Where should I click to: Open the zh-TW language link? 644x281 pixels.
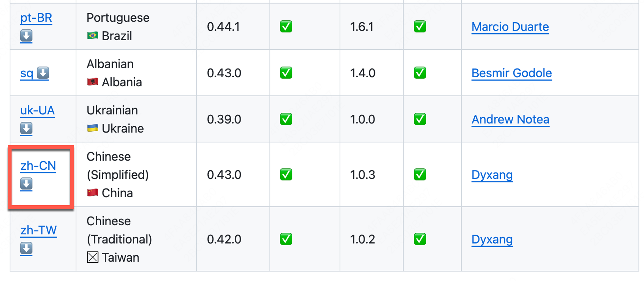[39, 230]
